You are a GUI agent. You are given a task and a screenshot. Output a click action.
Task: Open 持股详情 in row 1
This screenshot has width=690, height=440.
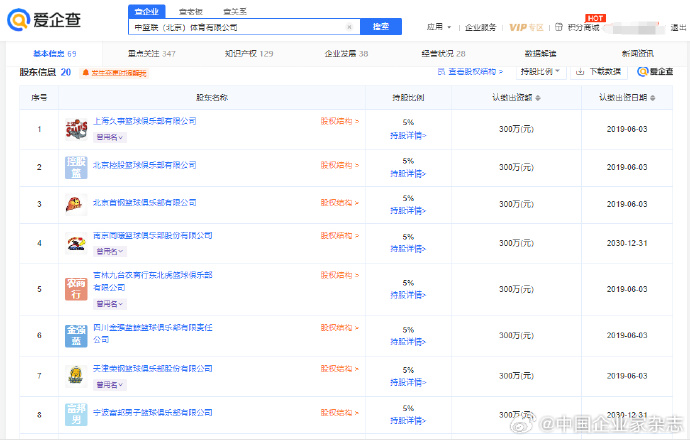point(408,136)
